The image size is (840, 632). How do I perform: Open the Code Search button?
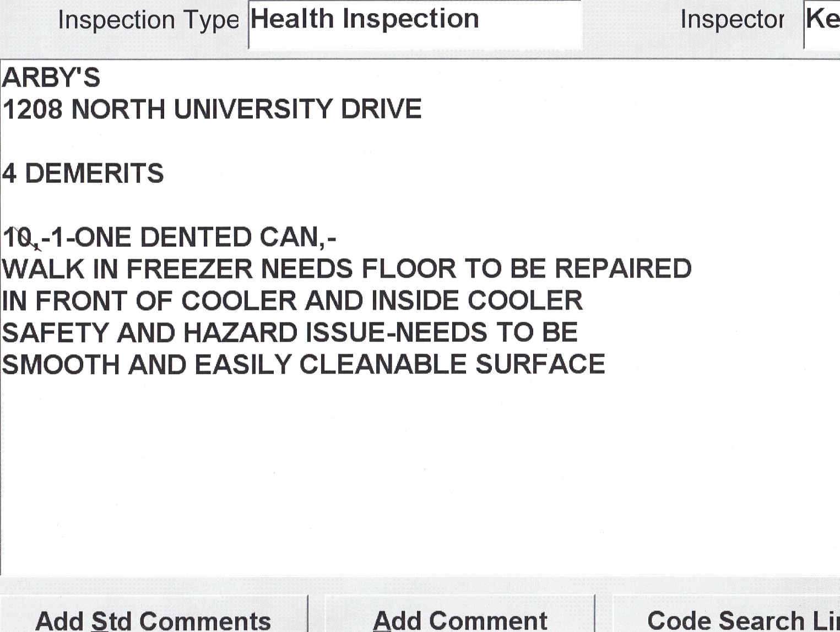coord(741,620)
